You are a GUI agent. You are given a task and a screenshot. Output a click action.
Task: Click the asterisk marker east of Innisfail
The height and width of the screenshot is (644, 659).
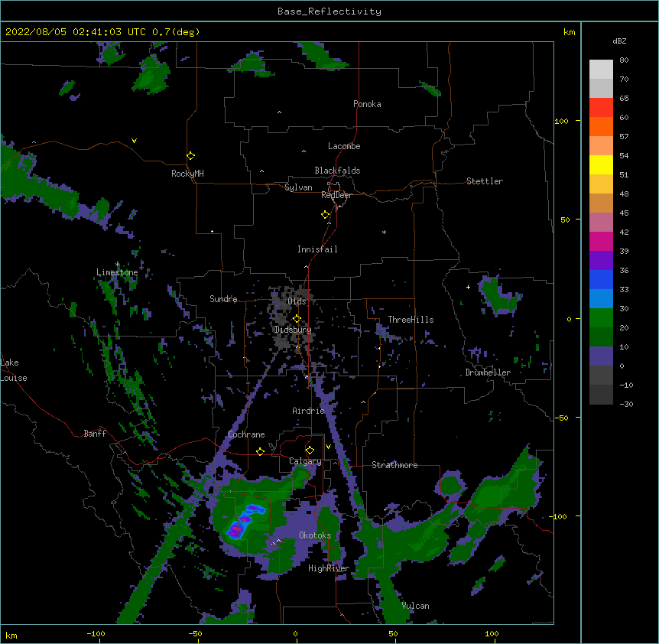[x=384, y=232]
